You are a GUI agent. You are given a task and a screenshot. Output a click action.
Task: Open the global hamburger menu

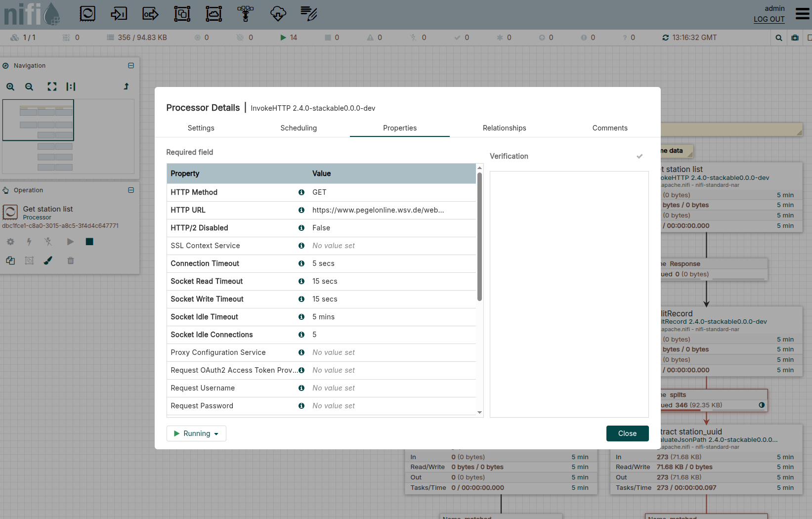tap(802, 13)
